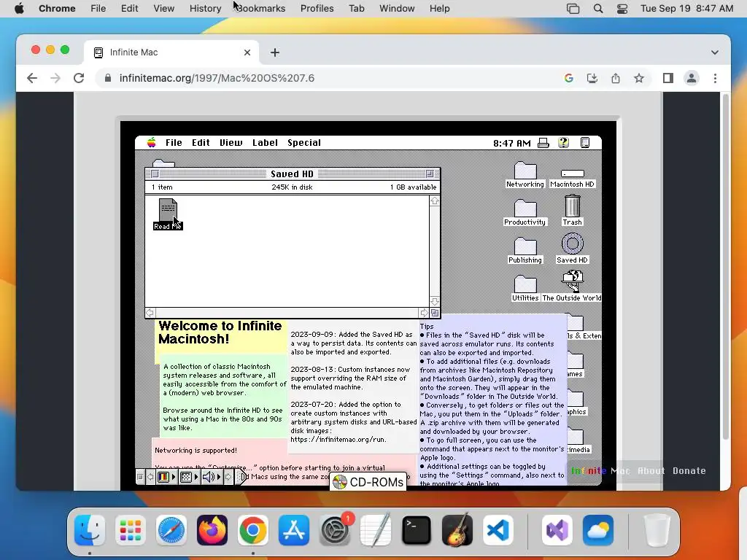
Task: Click the Infinite Mac footer link
Action: click(600, 470)
